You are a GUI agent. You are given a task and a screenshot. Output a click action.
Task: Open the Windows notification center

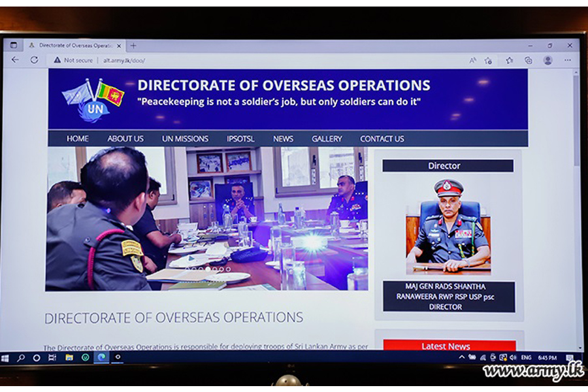[x=570, y=357]
